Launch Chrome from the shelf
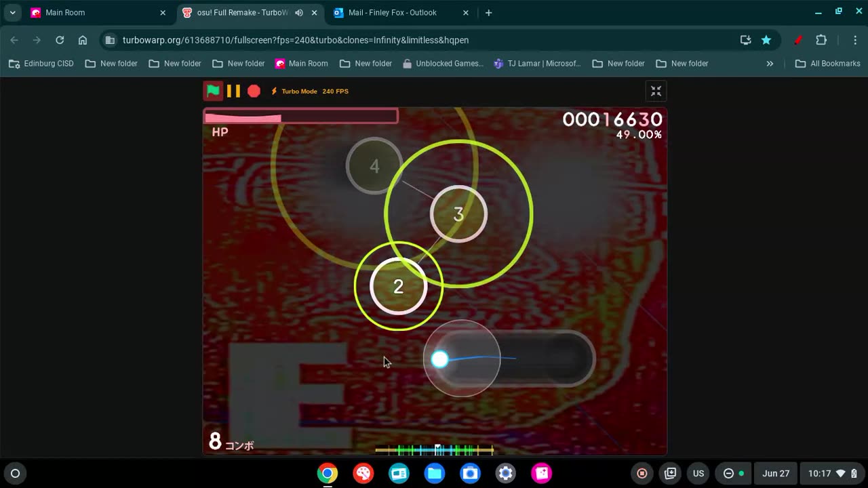This screenshot has width=868, height=488. coord(328,473)
